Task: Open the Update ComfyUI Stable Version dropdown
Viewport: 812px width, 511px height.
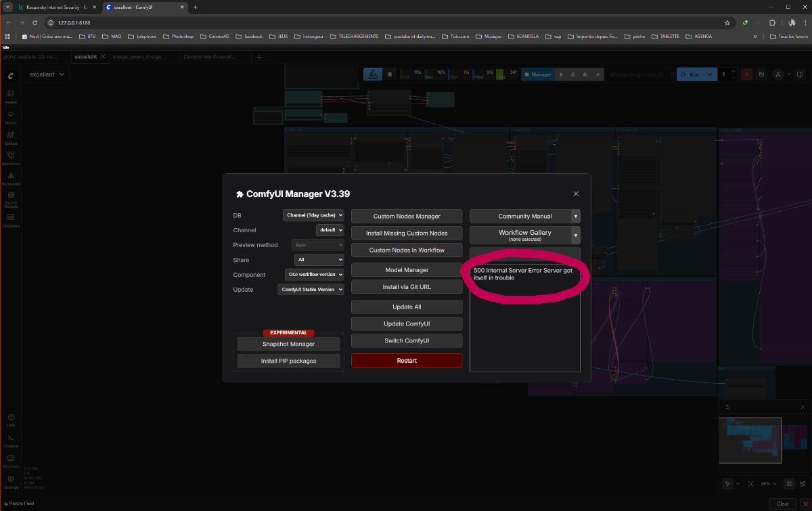Action: [x=311, y=290]
